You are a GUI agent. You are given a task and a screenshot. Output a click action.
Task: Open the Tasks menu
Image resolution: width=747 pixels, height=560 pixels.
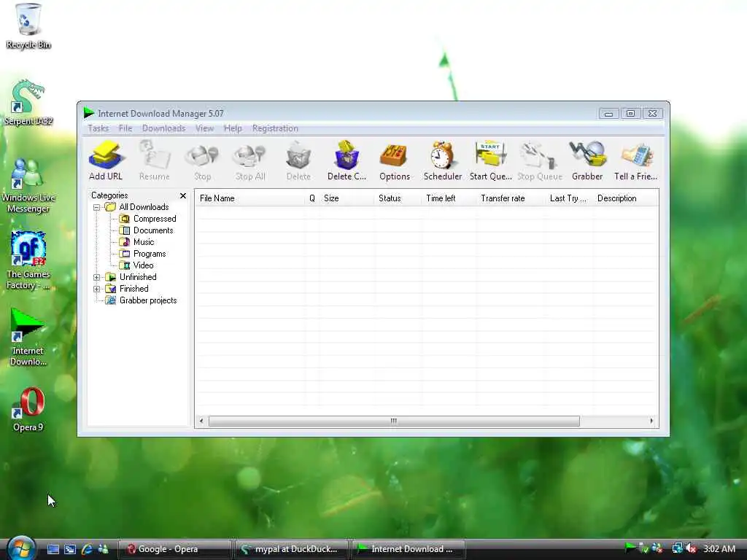click(98, 128)
